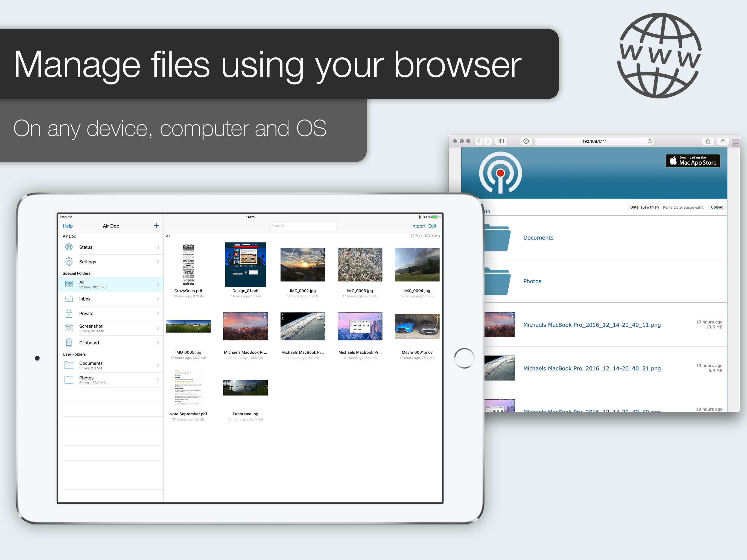747x560 pixels.
Task: Tap Edit in the top bar
Action: [432, 226]
